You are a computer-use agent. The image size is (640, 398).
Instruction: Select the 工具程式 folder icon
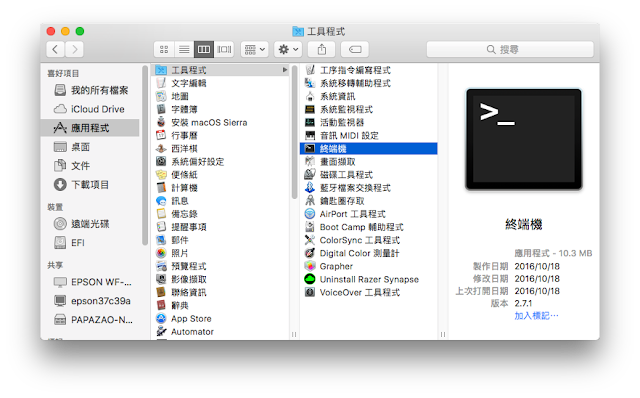(161, 70)
